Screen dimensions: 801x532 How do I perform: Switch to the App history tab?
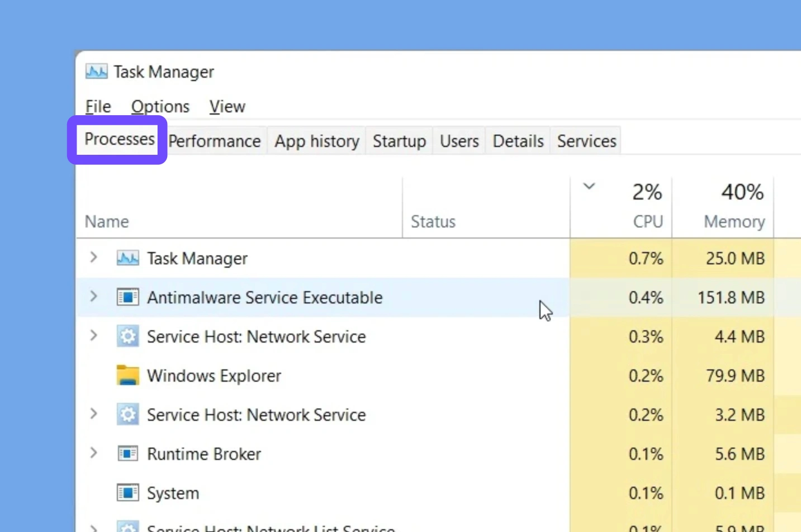[x=316, y=141]
